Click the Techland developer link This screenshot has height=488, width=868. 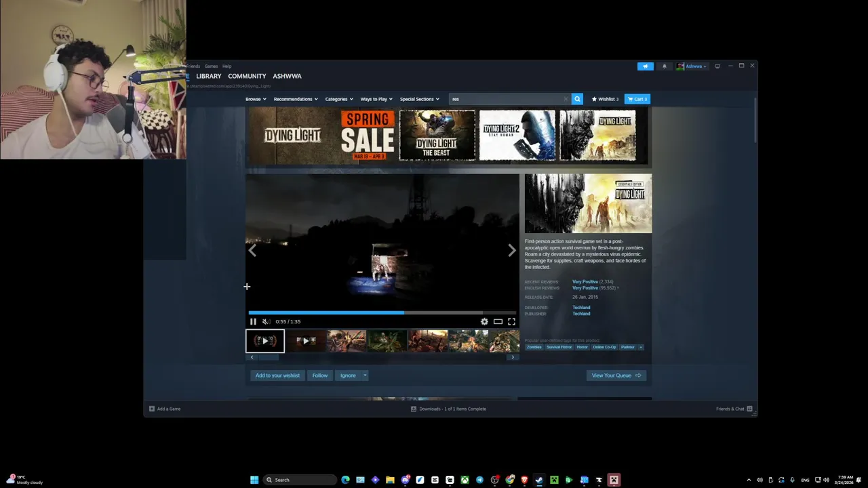pyautogui.click(x=581, y=308)
